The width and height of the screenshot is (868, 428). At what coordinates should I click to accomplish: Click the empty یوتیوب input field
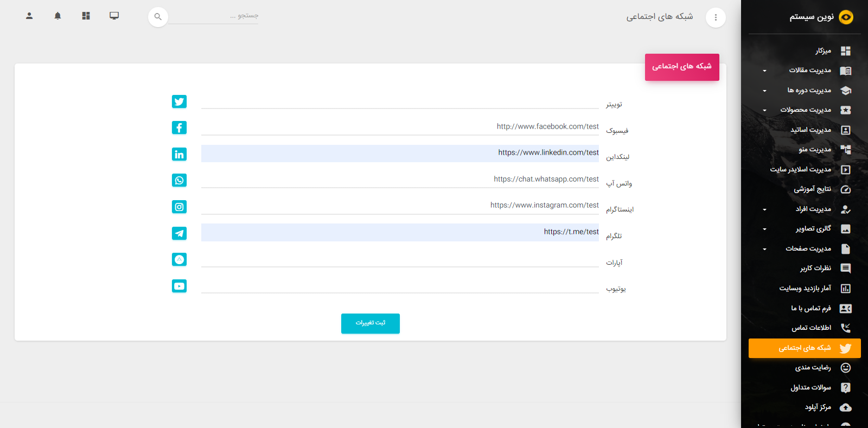400,285
